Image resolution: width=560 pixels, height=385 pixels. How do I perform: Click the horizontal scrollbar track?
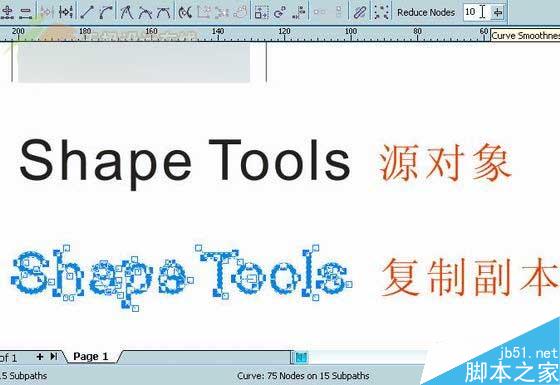pos(368,357)
